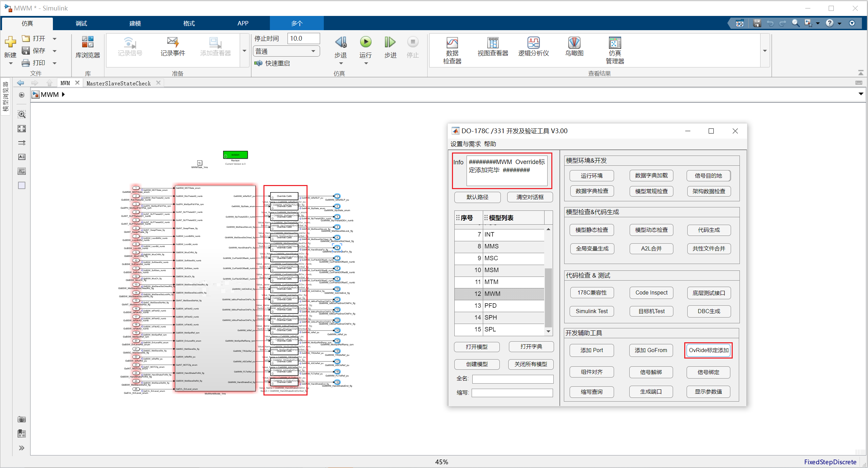868x468 pixels.
Task: Open the View Viewer (视图查看器) icon
Action: 493,43
